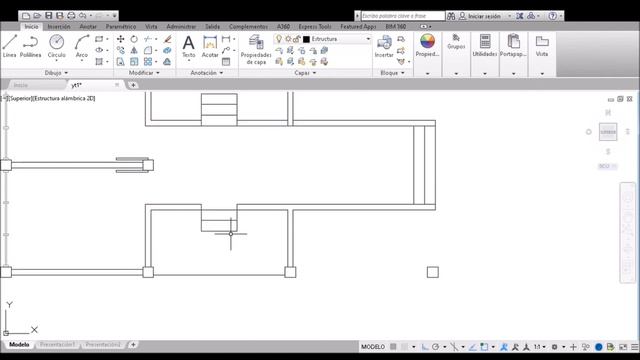Select the Círculo tool

[x=56, y=46]
